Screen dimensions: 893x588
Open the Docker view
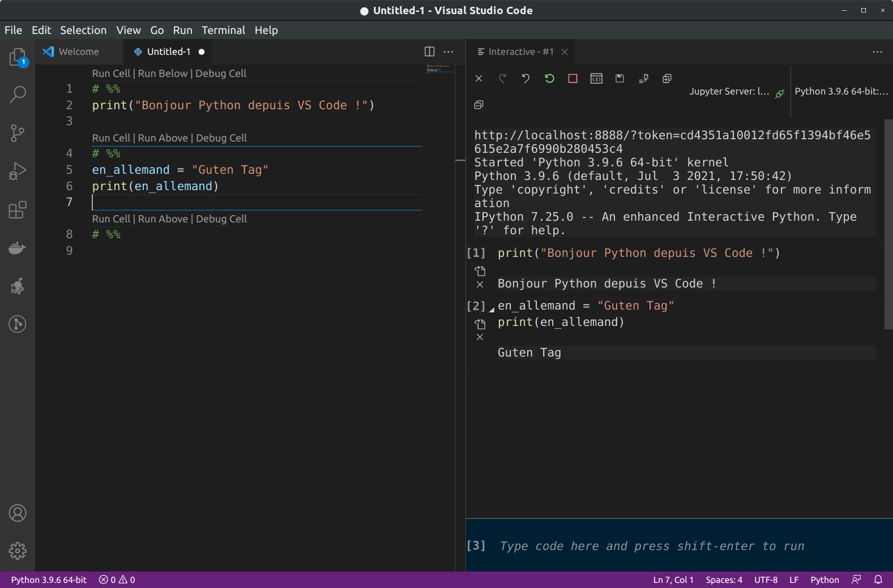(18, 248)
